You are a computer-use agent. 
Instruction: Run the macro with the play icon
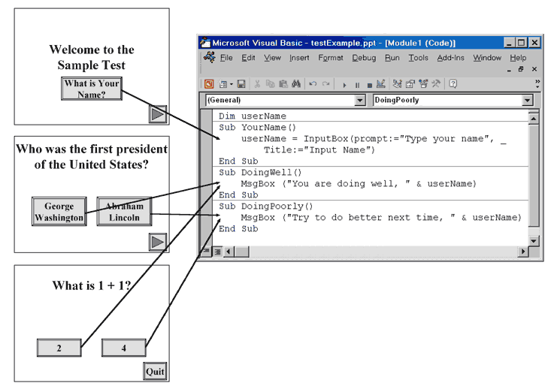(345, 84)
